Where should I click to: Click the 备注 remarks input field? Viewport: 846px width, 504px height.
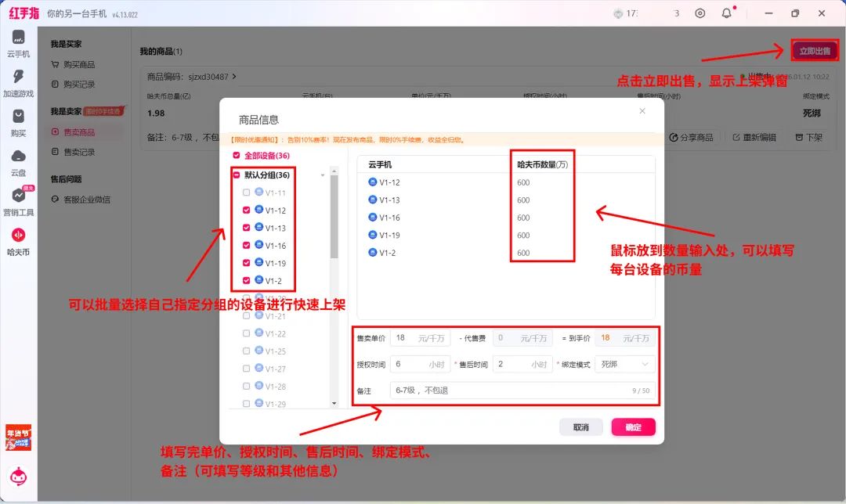(522, 391)
